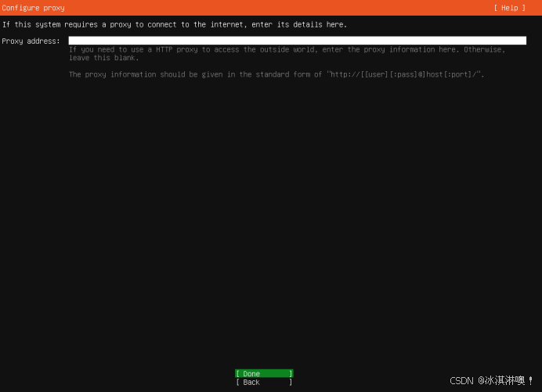This screenshot has width=542, height=392.
Task: Select the highlighted Done button
Action: (264, 374)
